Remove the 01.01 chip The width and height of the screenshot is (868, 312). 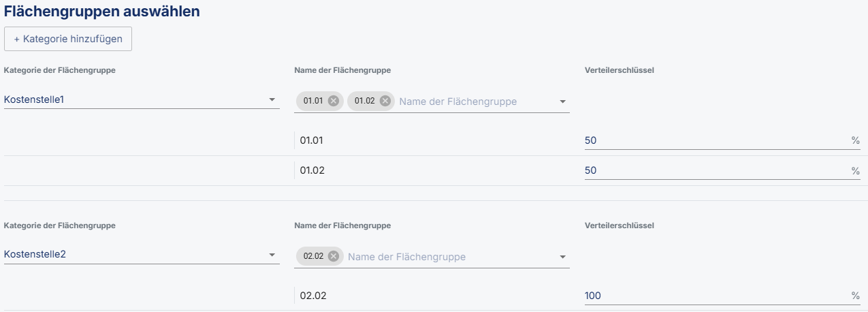pyautogui.click(x=333, y=101)
